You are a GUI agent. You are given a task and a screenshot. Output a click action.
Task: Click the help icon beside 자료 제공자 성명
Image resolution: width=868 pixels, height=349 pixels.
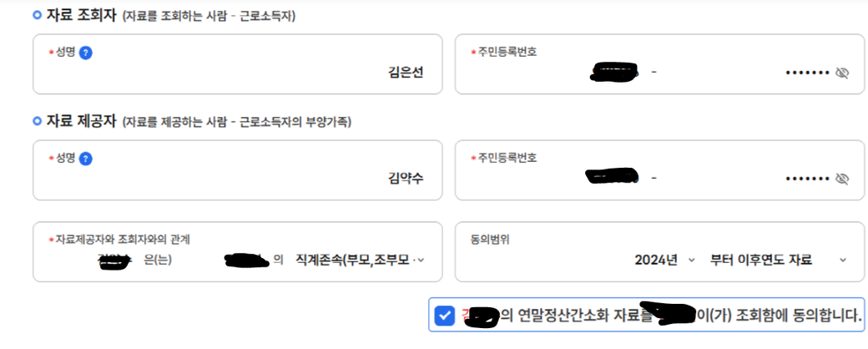pyautogui.click(x=86, y=159)
